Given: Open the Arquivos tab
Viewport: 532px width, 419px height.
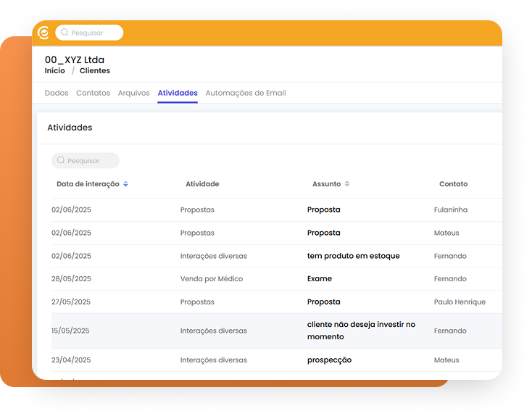Looking at the screenshot, I should click(133, 93).
